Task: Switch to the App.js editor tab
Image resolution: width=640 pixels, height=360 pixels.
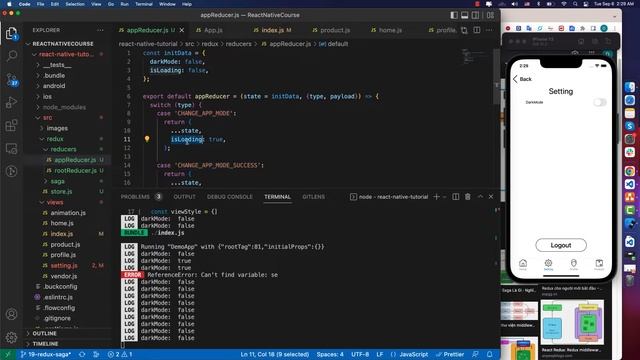Action: [x=209, y=30]
